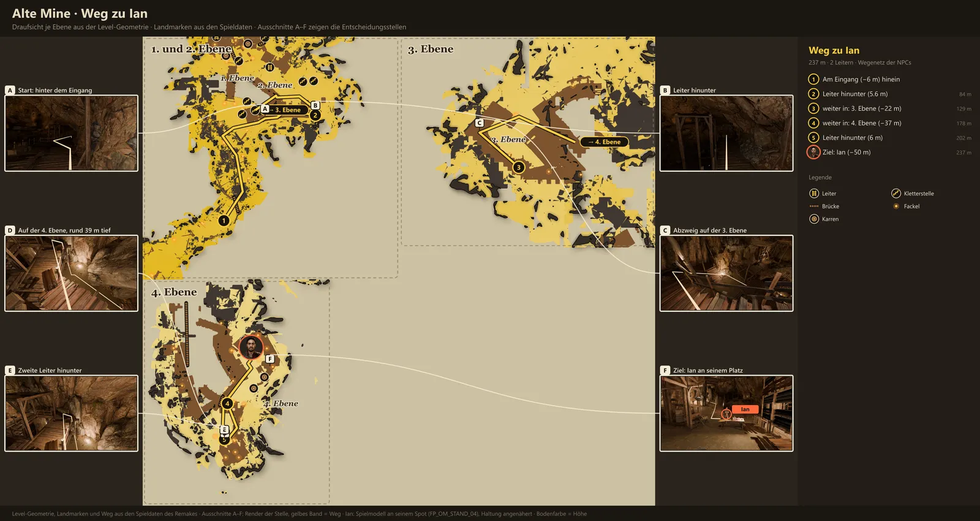This screenshot has height=521, width=980.
Task: Click the 'D' badge above the left thumbnail
Action: point(10,230)
